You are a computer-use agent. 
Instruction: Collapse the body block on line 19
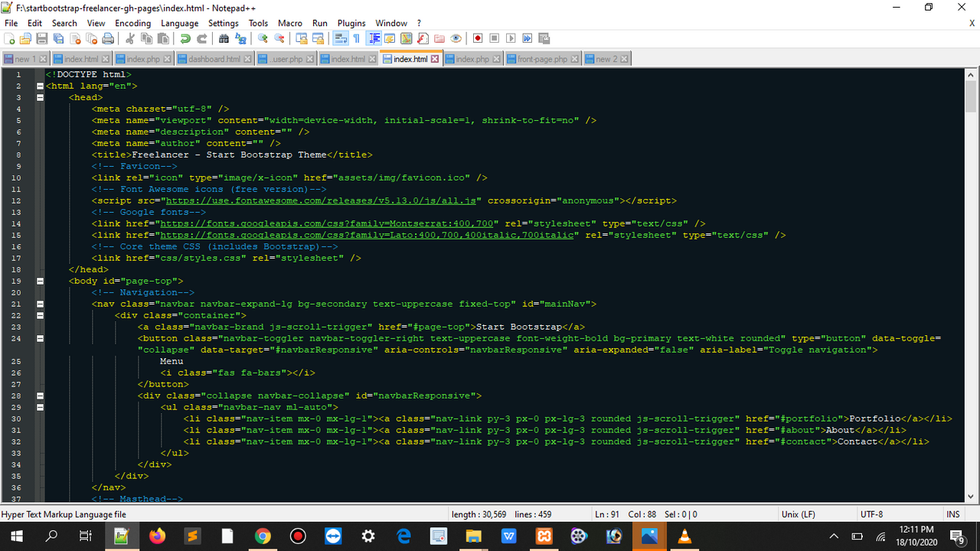point(40,281)
